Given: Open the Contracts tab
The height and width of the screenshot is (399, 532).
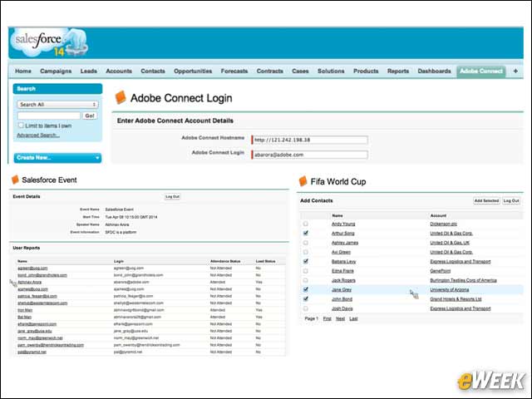Looking at the screenshot, I should [x=269, y=71].
